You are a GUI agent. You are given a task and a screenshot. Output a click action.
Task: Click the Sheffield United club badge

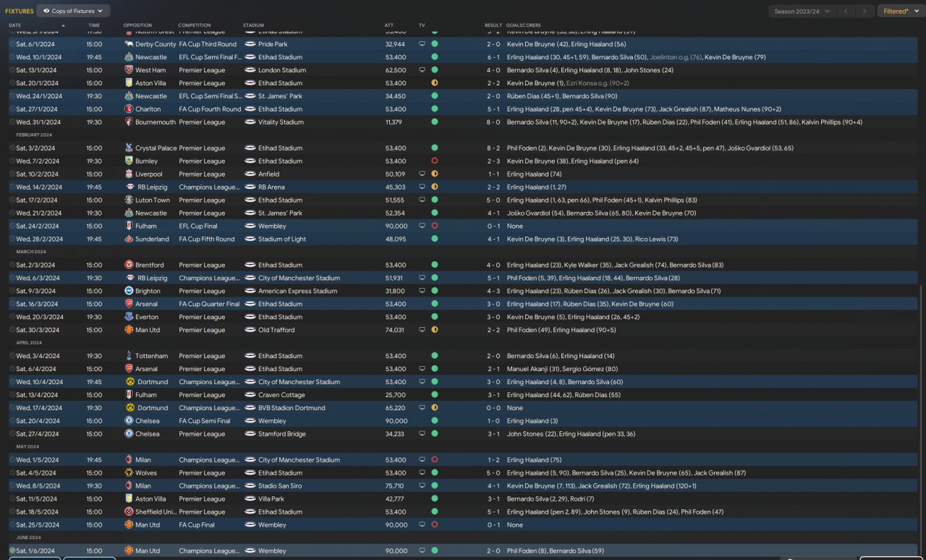tap(129, 512)
